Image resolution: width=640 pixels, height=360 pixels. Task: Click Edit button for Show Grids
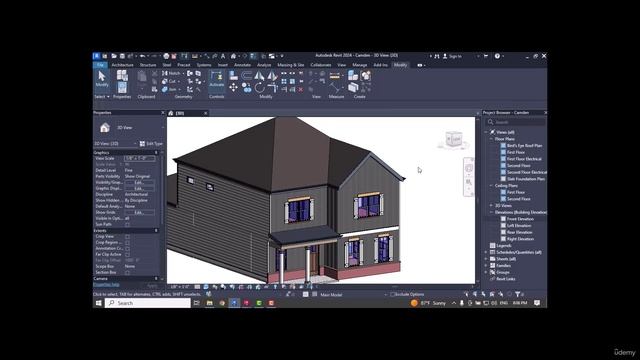point(139,212)
